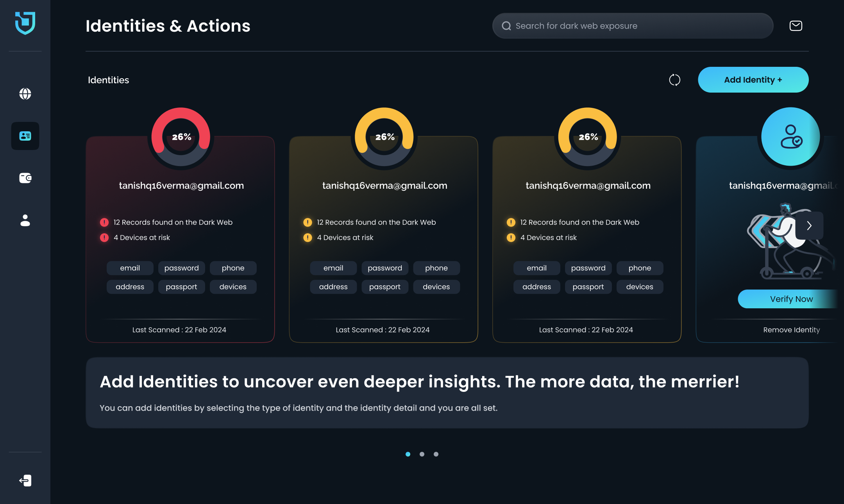
Task: Click email address on second card
Action: 385,186
